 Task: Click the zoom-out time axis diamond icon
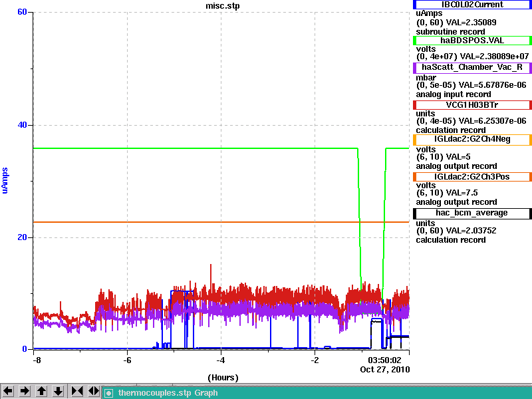pyautogui.click(x=94, y=391)
